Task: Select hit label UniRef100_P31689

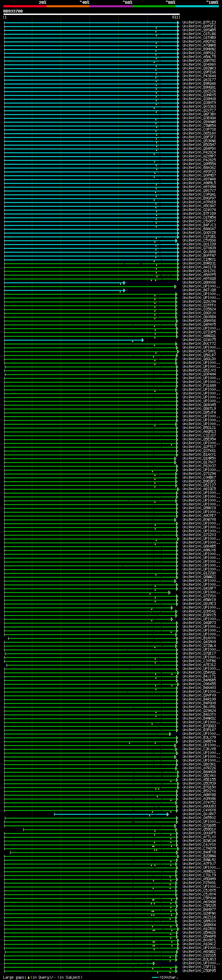Action: (199, 386)
